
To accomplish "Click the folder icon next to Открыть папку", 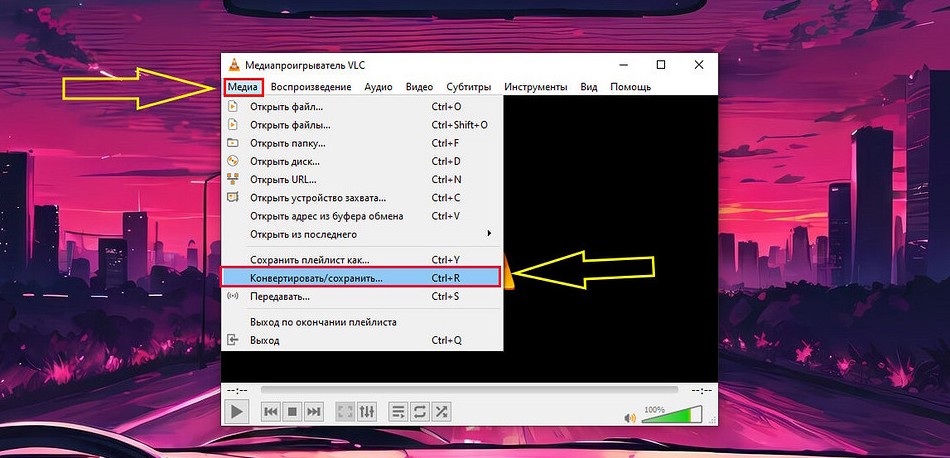I will [233, 144].
